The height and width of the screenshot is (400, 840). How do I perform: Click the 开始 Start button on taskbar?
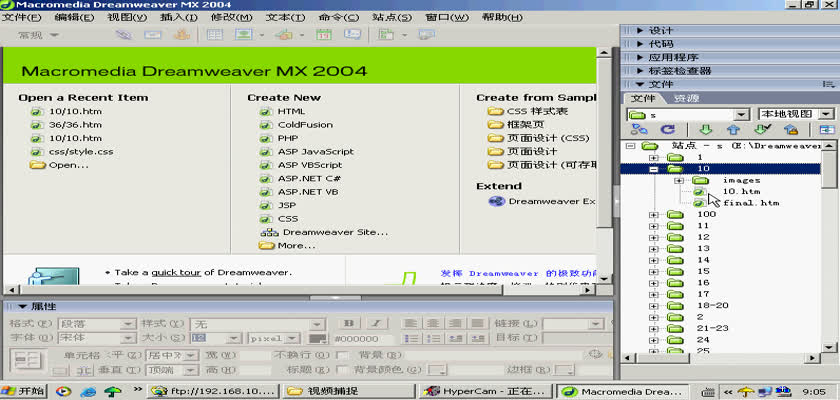pos(24,391)
